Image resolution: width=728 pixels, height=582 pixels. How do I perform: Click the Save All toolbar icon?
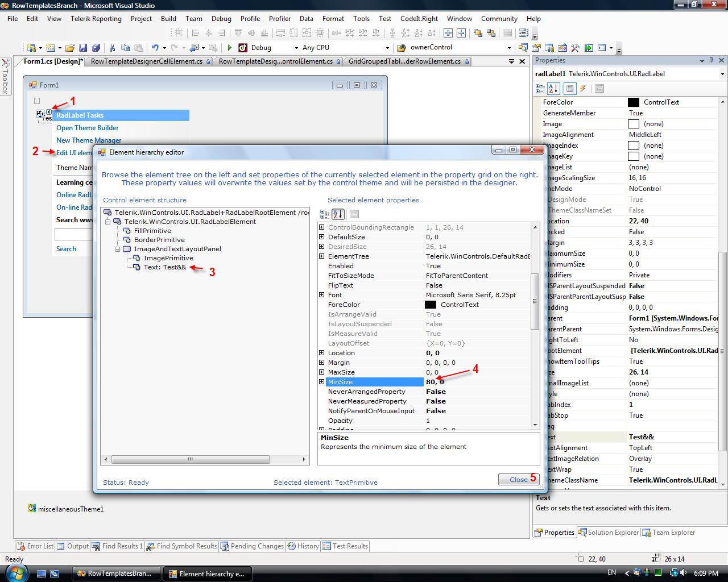[96, 48]
